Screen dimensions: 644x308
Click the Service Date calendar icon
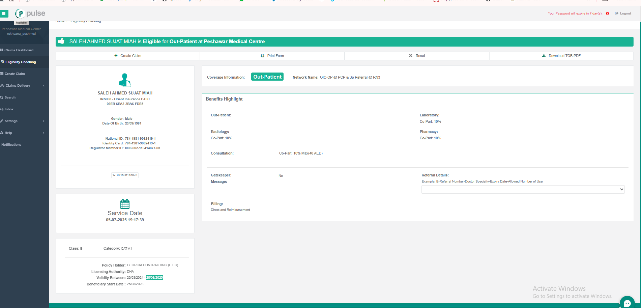pyautogui.click(x=125, y=204)
